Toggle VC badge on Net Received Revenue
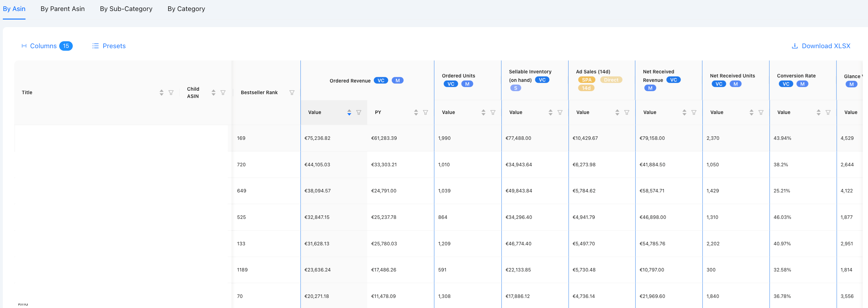The height and width of the screenshot is (308, 868). click(x=673, y=80)
